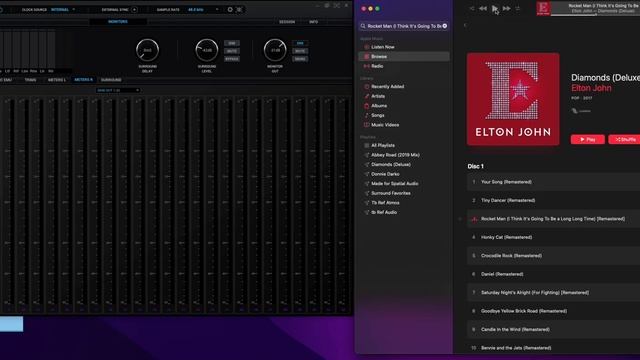Open Elton John artist link

[x=591, y=88]
